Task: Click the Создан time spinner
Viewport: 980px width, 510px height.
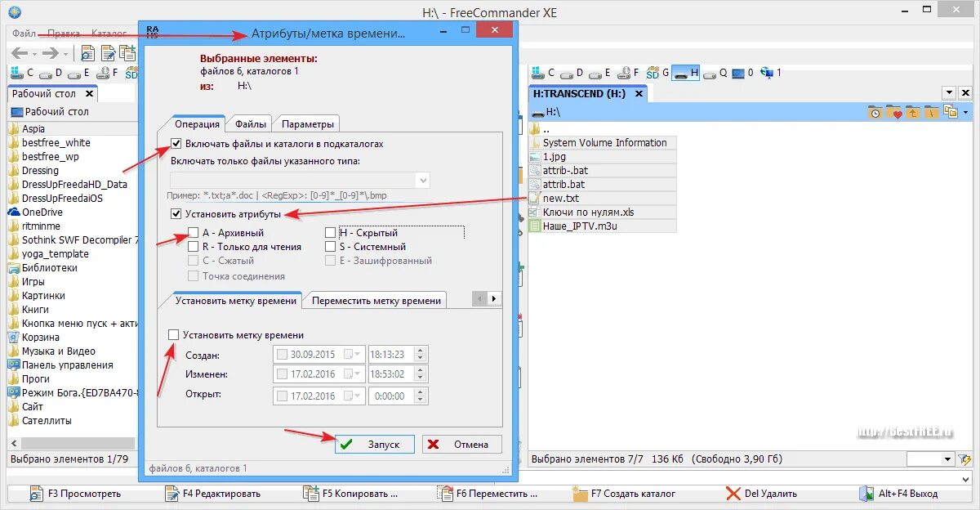Action: coord(421,355)
